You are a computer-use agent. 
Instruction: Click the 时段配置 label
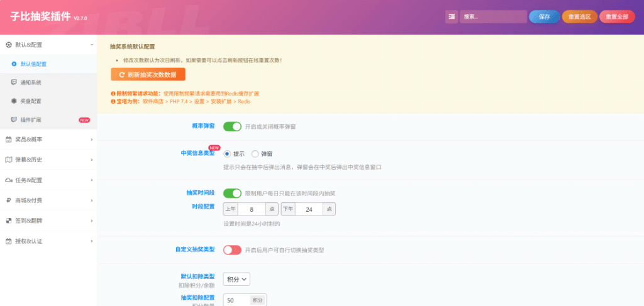pos(203,206)
